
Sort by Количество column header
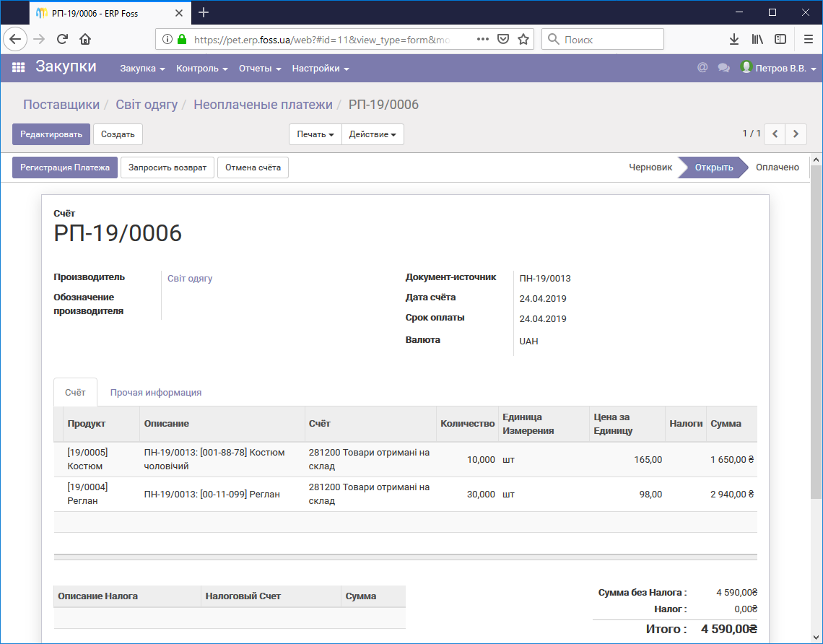467,424
